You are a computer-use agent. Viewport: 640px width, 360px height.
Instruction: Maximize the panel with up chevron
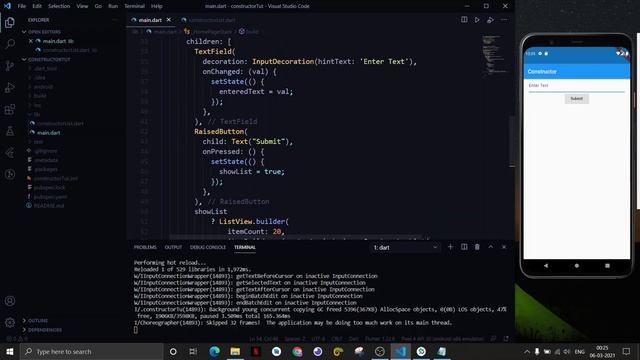pos(491,247)
